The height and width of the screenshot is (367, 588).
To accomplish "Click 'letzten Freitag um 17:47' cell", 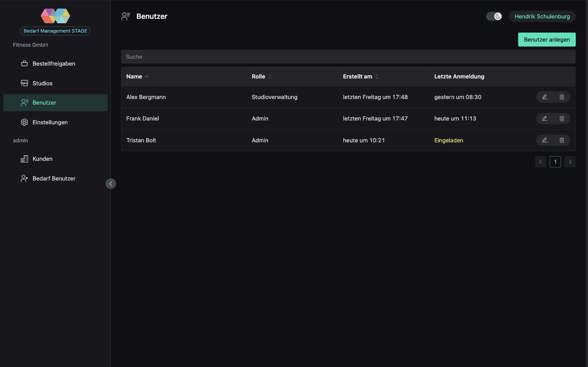I will pos(375,118).
